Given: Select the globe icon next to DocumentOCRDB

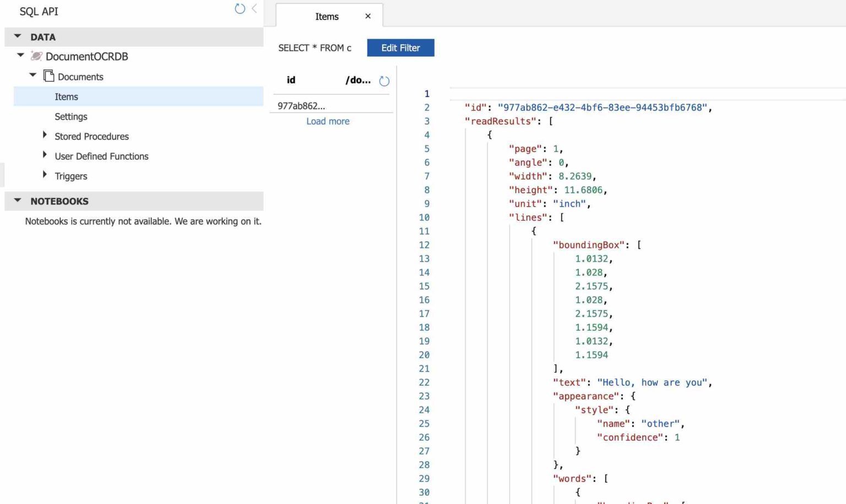Looking at the screenshot, I should click(35, 56).
